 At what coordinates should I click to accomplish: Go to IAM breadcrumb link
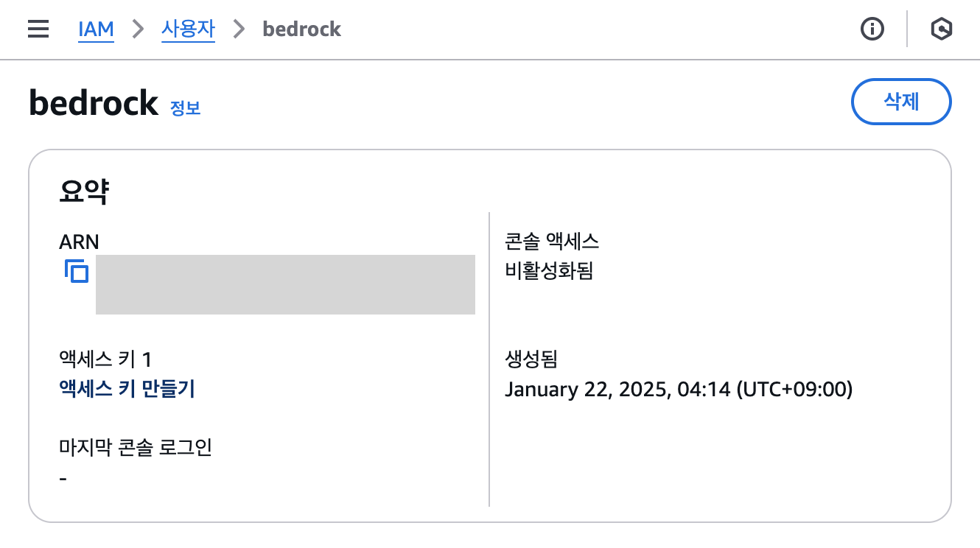(96, 29)
